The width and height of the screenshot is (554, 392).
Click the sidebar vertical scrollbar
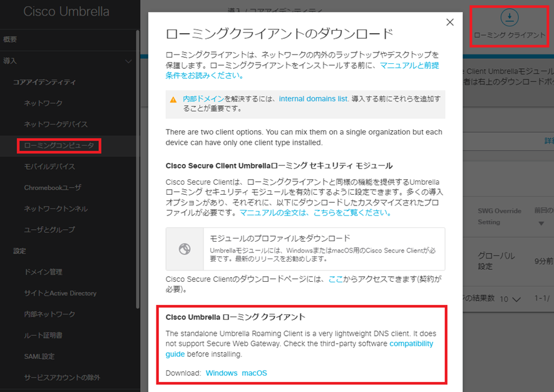click(138, 169)
